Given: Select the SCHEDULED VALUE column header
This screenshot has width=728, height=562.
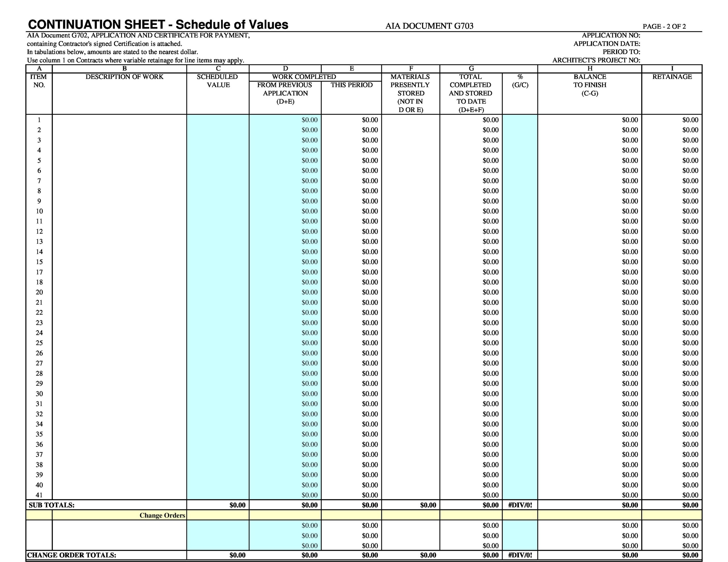Looking at the screenshot, I should click(x=218, y=81).
